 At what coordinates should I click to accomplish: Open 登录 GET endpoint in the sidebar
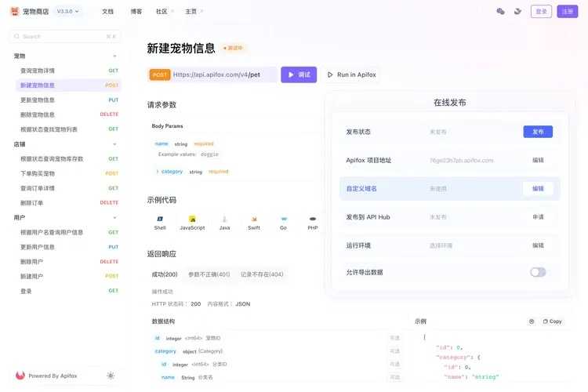click(x=69, y=291)
